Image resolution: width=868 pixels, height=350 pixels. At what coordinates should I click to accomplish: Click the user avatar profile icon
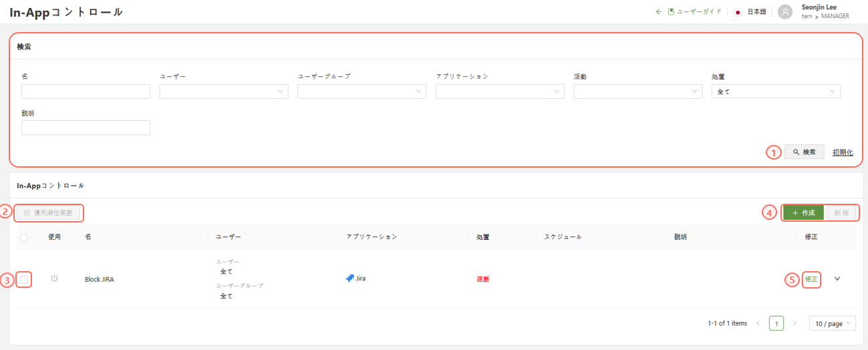785,12
